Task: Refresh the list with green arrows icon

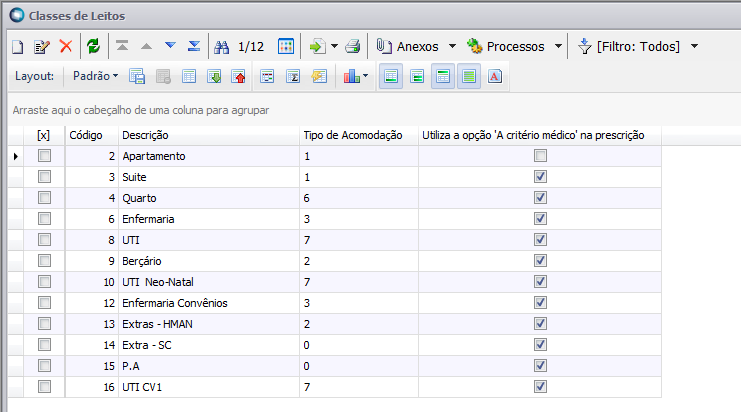Action: pyautogui.click(x=94, y=46)
